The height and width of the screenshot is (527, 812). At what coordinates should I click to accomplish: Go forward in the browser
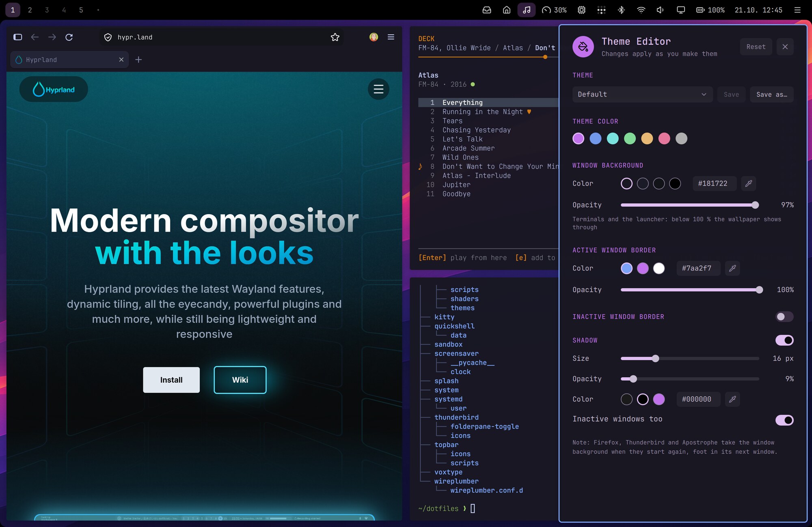(x=52, y=37)
